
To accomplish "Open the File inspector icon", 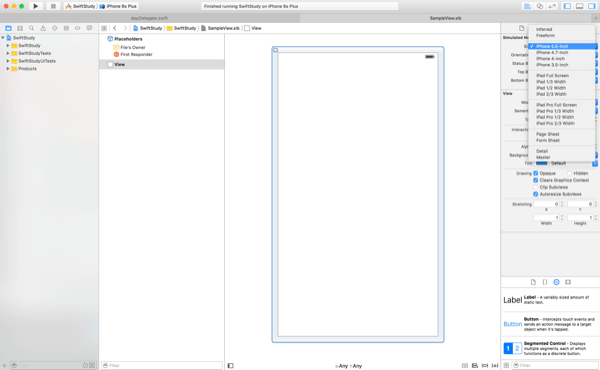I will pos(522,28).
